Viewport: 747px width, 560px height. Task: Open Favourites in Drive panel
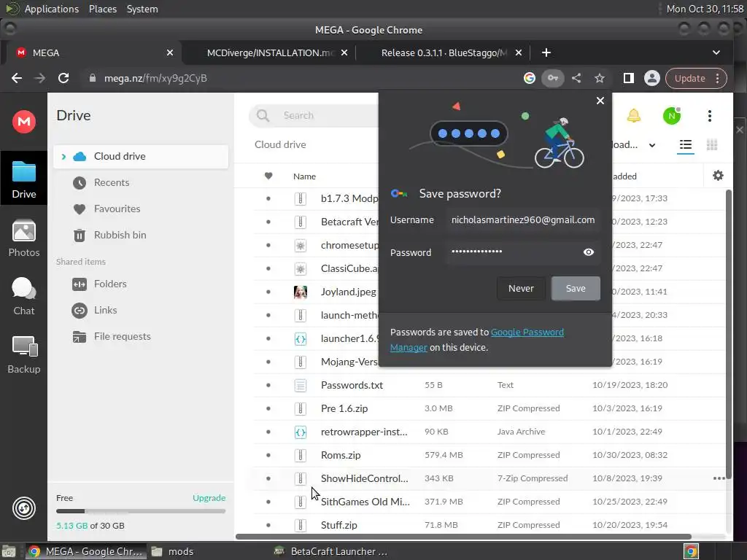point(117,209)
